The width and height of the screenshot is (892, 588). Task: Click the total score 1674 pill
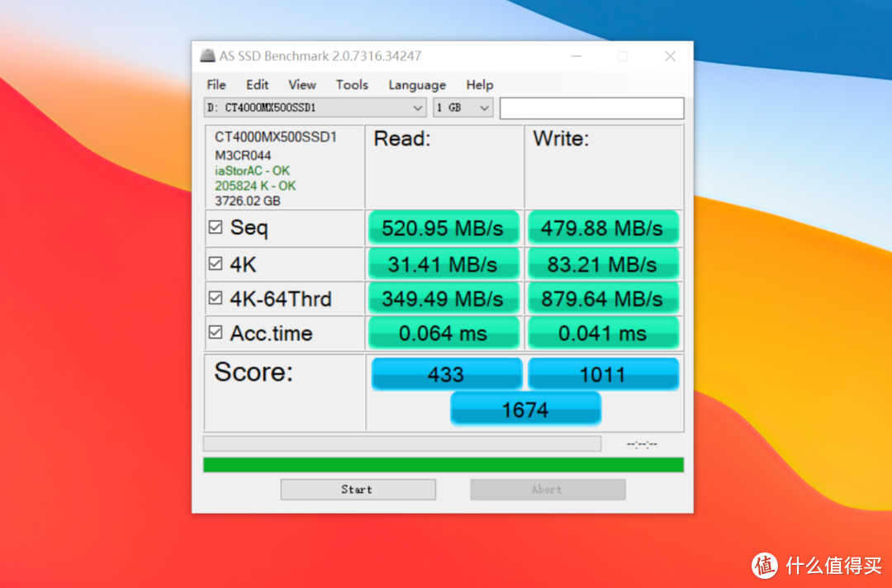point(525,408)
